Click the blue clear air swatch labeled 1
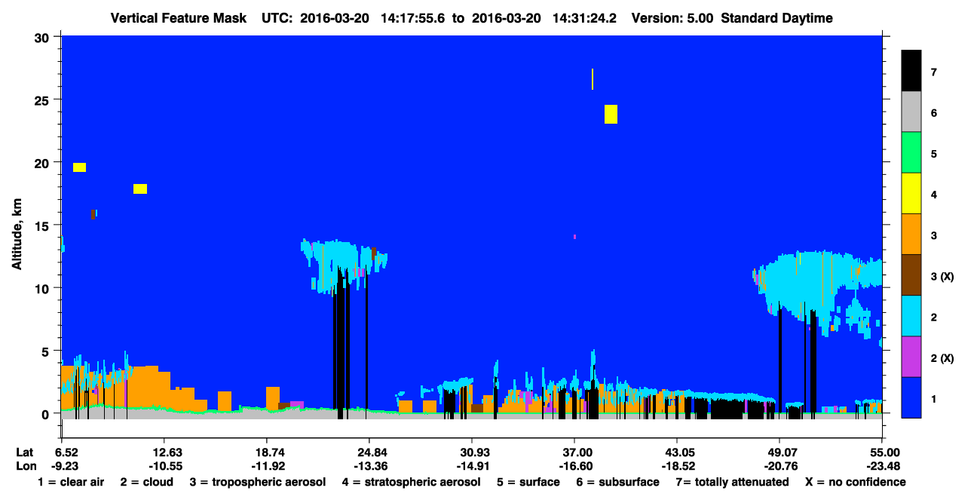The width and height of the screenshot is (980, 503). click(911, 397)
